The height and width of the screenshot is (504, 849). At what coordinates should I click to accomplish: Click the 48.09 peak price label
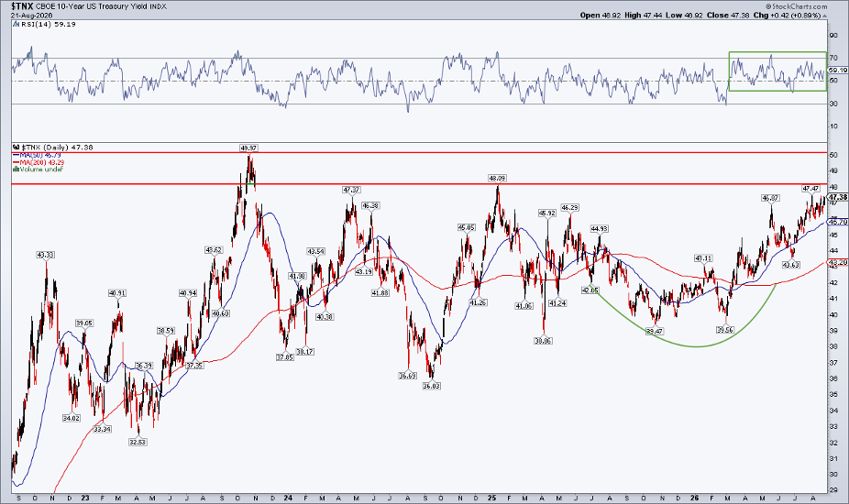click(497, 178)
